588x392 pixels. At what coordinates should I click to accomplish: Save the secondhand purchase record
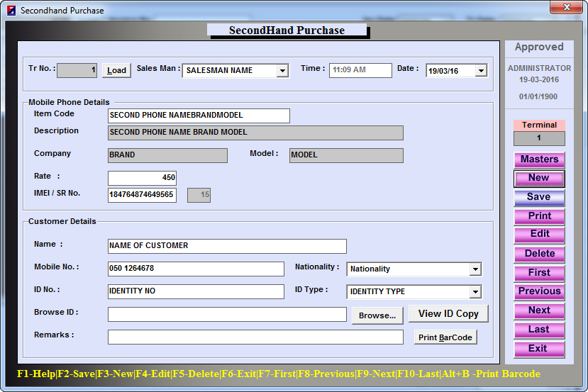[539, 197]
